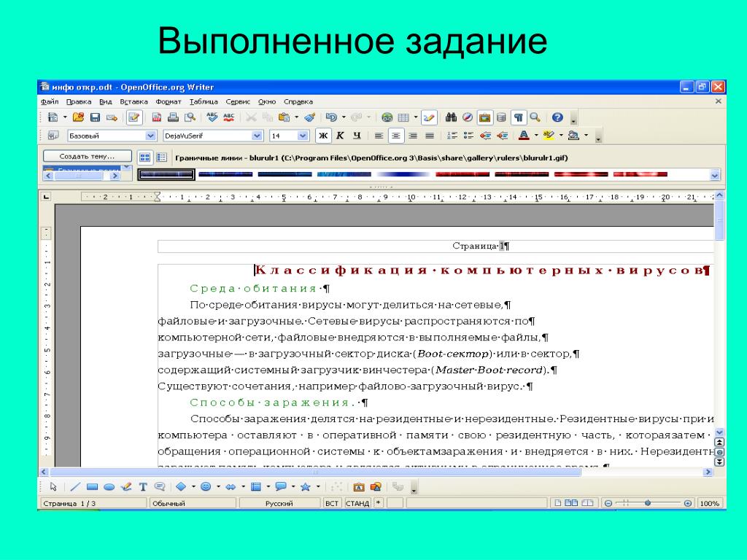Justify the paragraph text

pyautogui.click(x=430, y=136)
